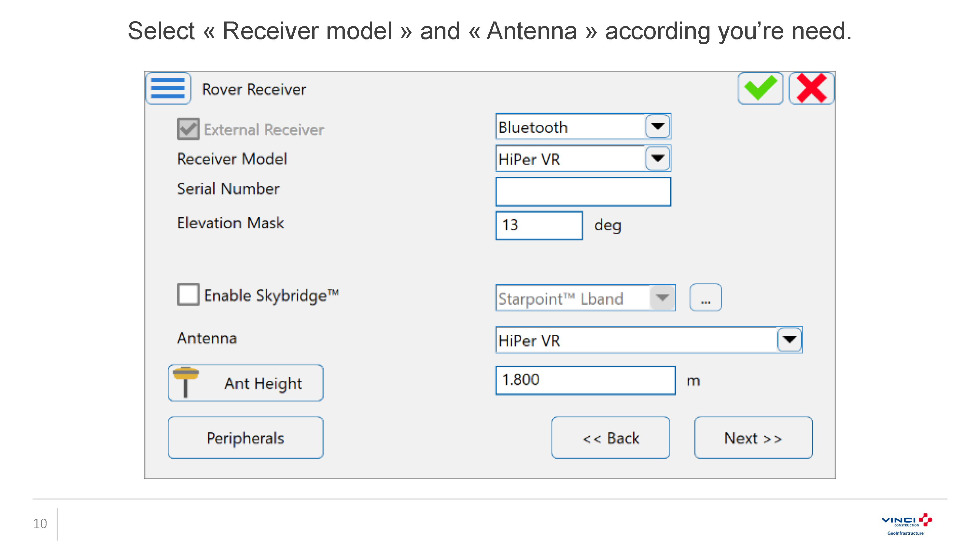Enable the Skybridge checkbox
The image size is (980, 550).
(188, 294)
